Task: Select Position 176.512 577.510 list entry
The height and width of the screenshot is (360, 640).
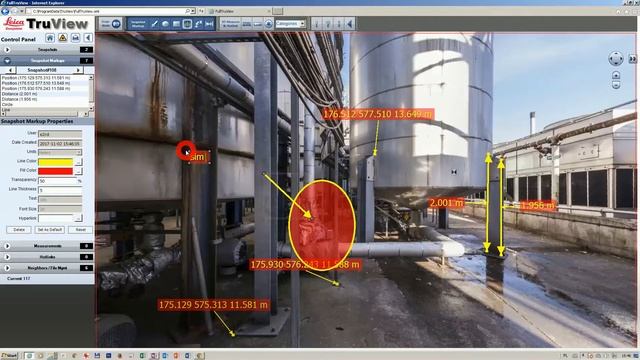Action: tap(36, 83)
